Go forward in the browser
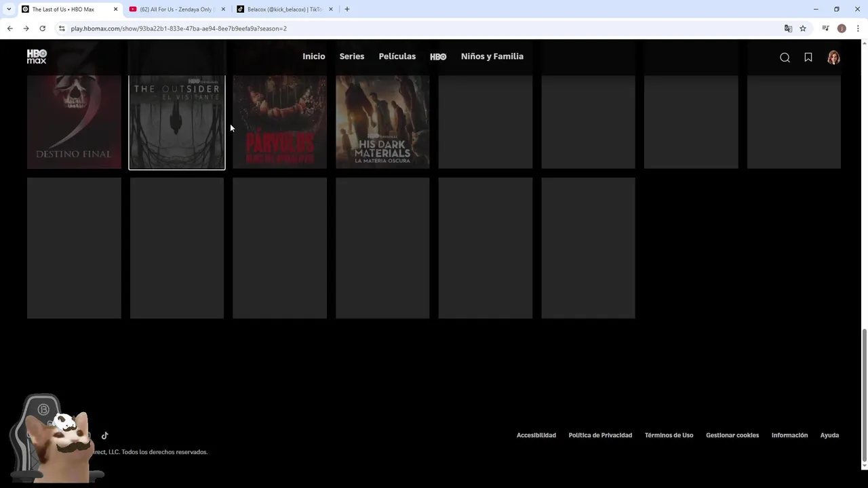 point(26,28)
